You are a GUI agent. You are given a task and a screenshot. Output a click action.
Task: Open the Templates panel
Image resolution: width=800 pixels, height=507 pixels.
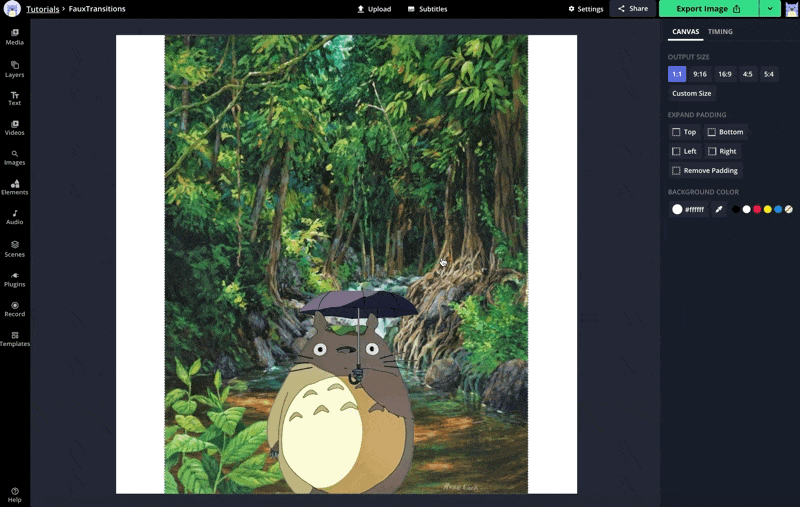(15, 338)
